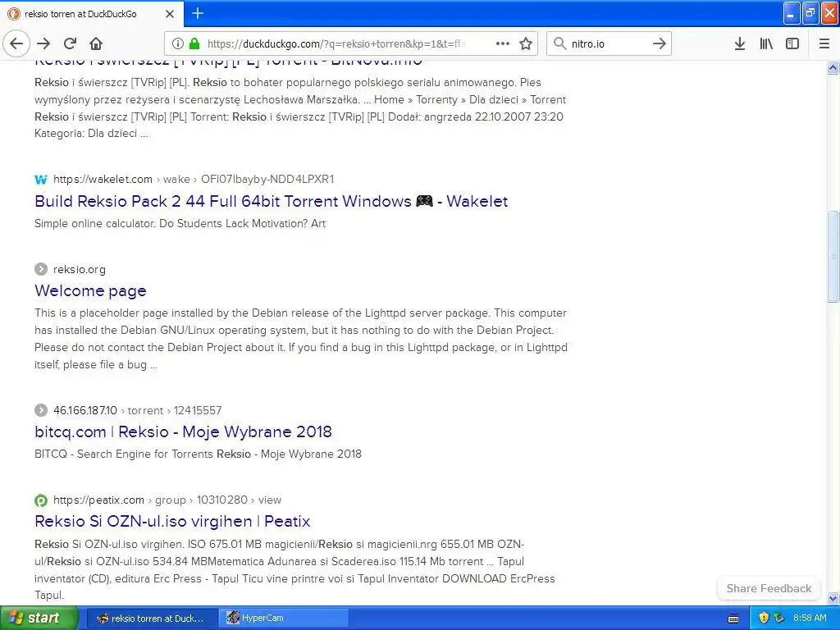Image resolution: width=840 pixels, height=630 pixels.
Task: Open Reksio Si OZN-ul.iso virgihen Peatix link
Action: point(172,521)
